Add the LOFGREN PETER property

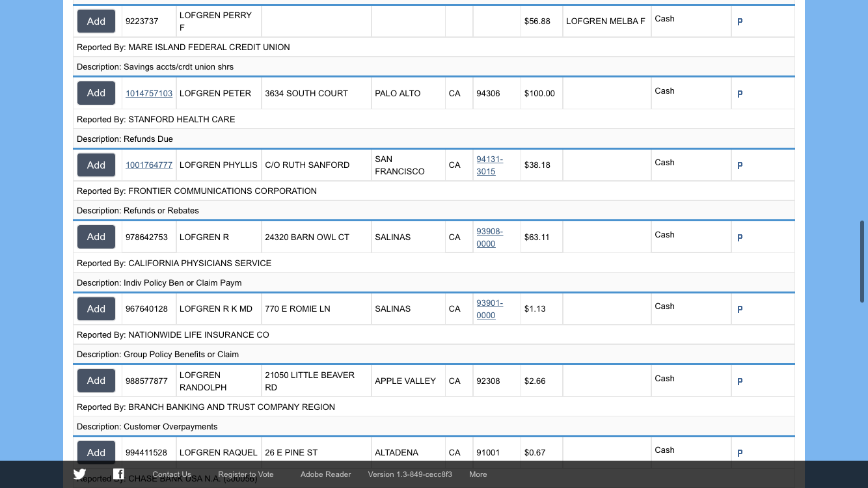(x=96, y=93)
